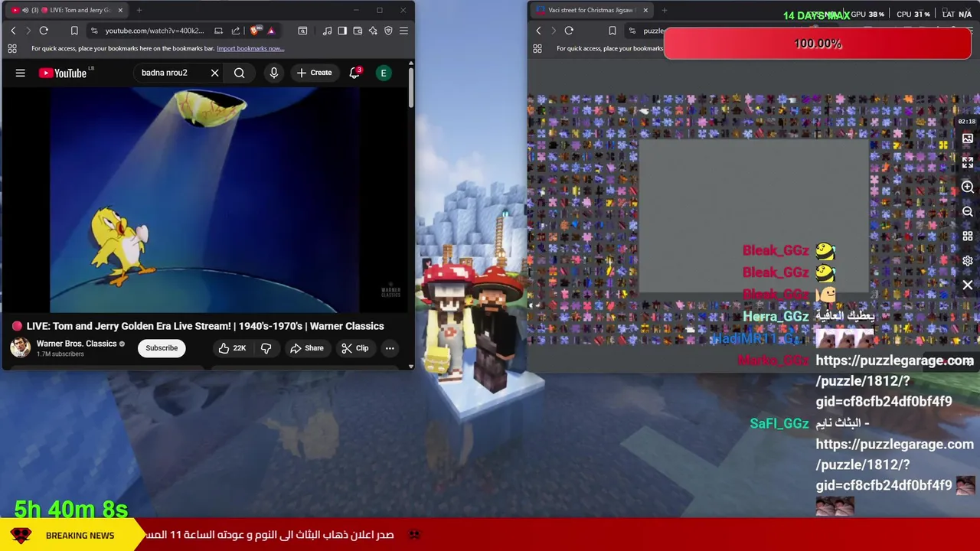This screenshot has width=980, height=551.
Task: Click Warner Bros. Classics channel avatar
Action: [x=21, y=347]
